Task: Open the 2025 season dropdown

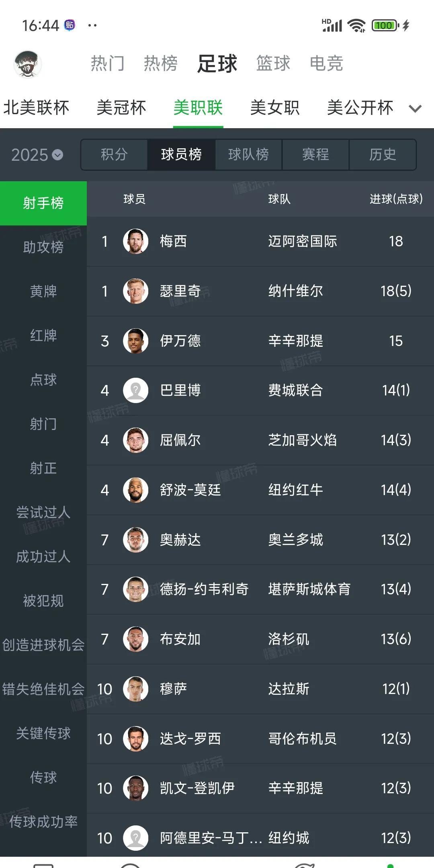Action: tap(37, 155)
